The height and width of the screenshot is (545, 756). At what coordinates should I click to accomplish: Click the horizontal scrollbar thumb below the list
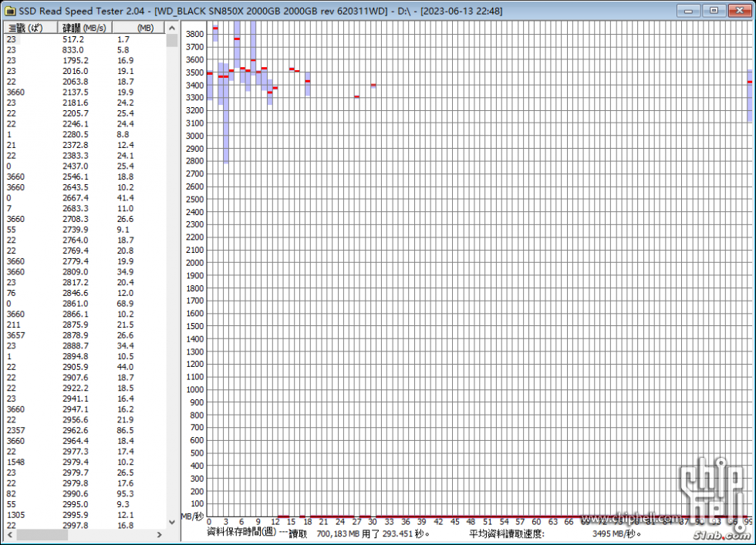click(42, 534)
